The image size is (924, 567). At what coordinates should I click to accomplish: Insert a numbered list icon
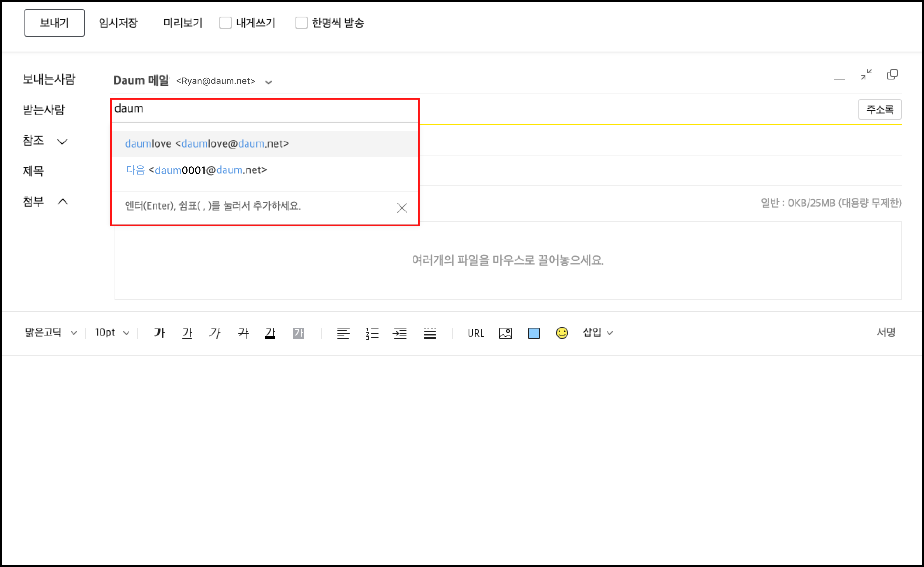pyautogui.click(x=372, y=333)
